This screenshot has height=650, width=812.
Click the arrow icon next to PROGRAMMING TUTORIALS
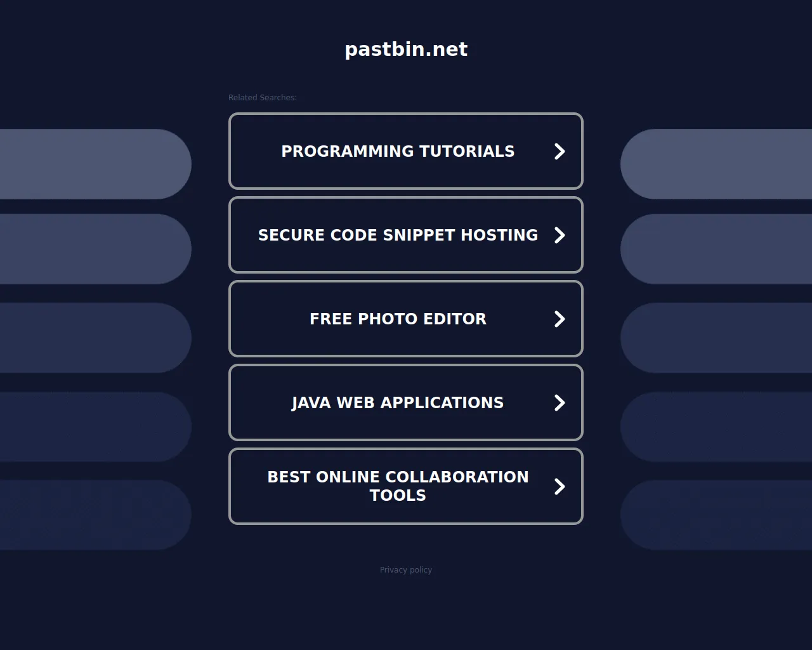coord(559,151)
